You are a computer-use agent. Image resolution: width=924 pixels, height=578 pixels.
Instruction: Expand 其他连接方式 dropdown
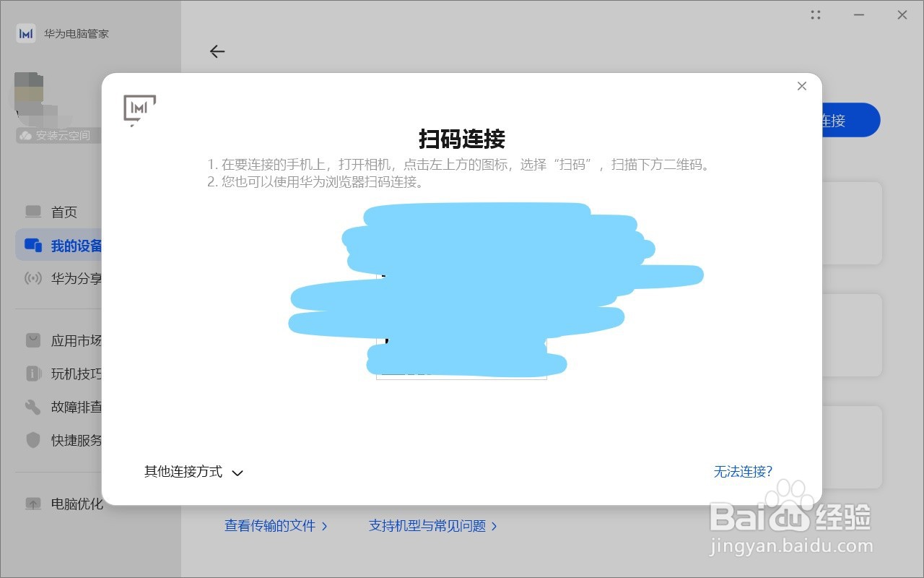(193, 472)
